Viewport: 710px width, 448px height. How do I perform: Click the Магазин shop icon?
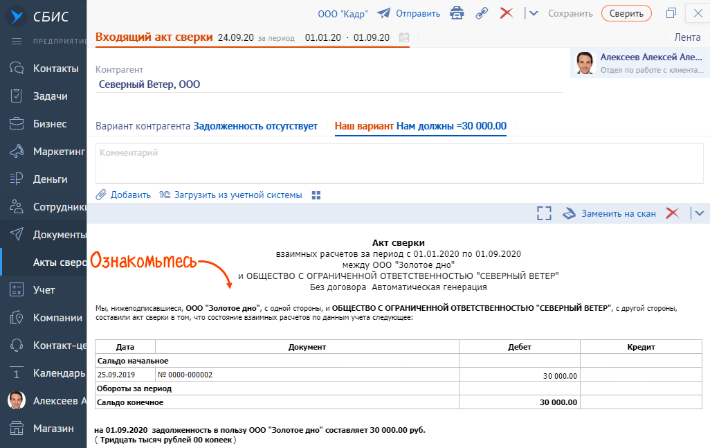click(17, 428)
